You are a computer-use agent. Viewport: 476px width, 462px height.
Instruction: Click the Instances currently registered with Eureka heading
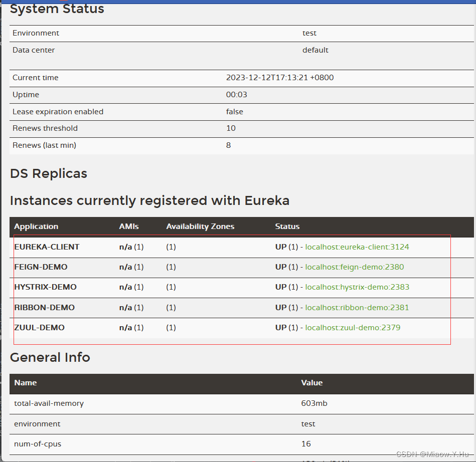(x=149, y=200)
